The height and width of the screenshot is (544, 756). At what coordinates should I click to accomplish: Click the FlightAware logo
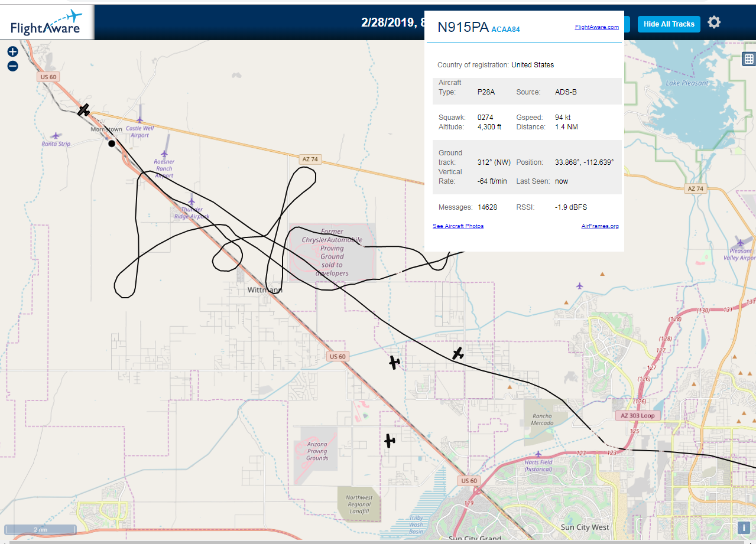tap(46, 22)
